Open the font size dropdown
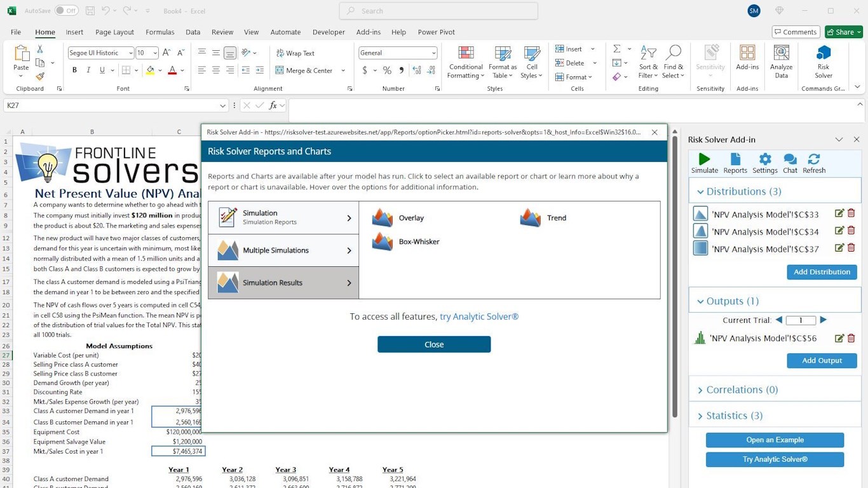This screenshot has width=868, height=488. [x=156, y=53]
